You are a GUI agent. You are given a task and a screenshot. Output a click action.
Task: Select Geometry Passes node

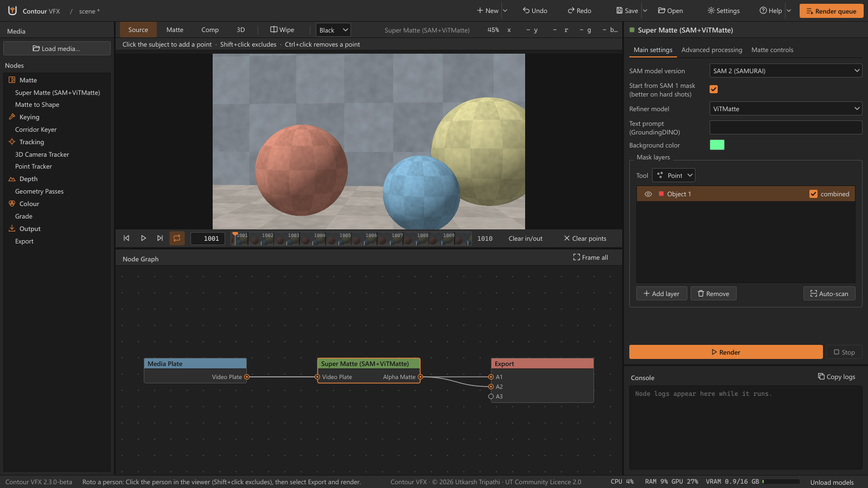pos(40,191)
